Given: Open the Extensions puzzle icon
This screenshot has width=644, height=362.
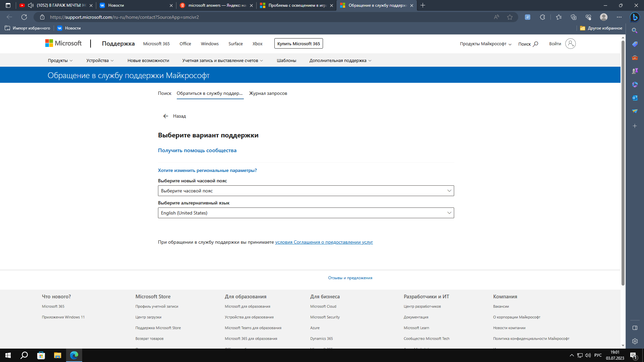Looking at the screenshot, I should coord(542,17).
